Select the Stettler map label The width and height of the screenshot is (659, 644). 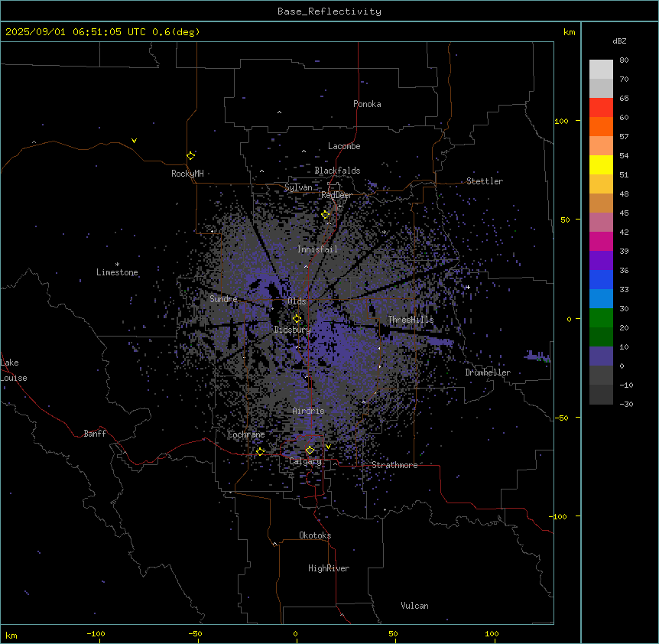click(x=484, y=181)
